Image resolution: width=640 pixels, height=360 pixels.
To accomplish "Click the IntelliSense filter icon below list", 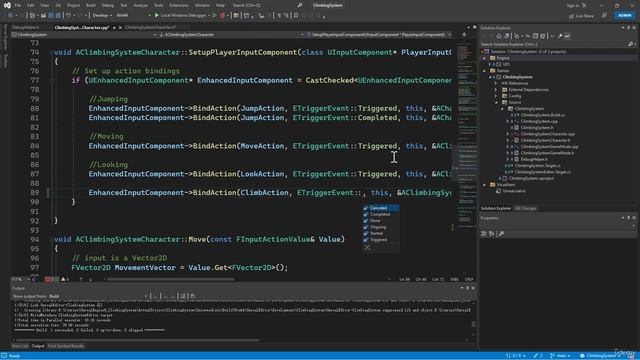I will coord(367,248).
